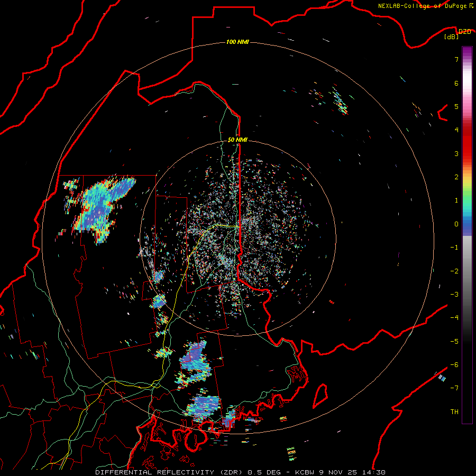Image resolution: width=476 pixels, height=476 pixels.
Task: Click the small red-outlined island offshore
Action: click(x=321, y=396)
